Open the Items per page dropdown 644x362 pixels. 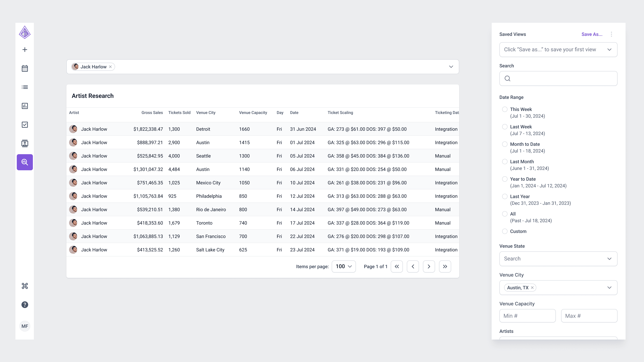point(343,266)
